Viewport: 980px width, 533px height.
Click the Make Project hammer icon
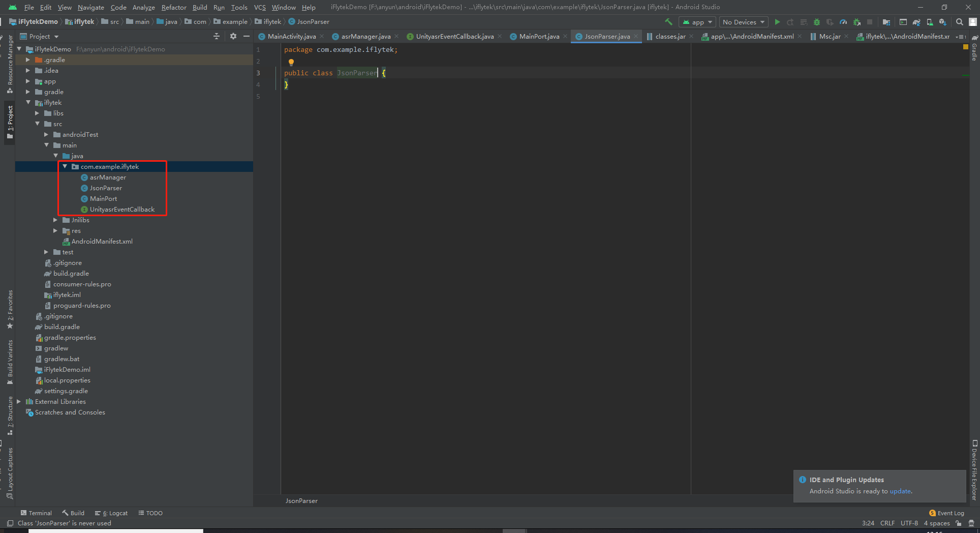668,22
